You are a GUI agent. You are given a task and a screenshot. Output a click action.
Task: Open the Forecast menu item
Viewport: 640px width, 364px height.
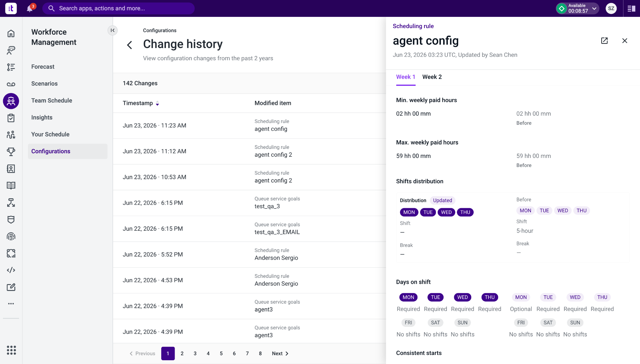click(x=43, y=67)
